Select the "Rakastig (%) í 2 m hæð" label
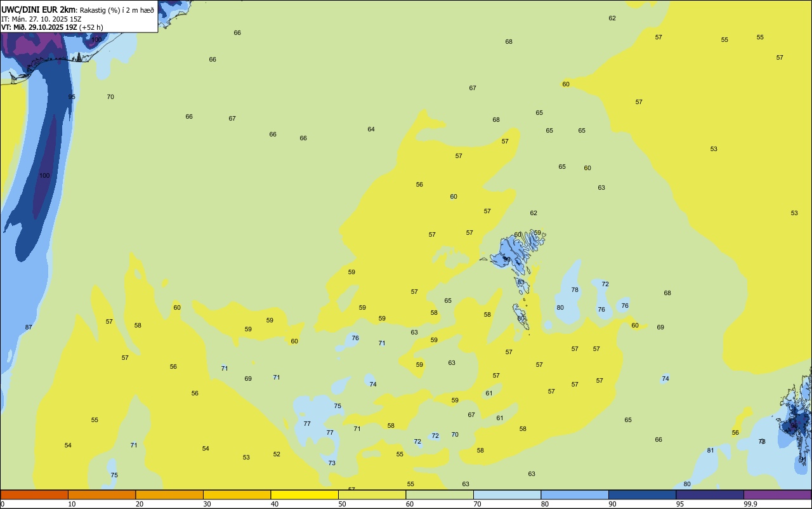Screen dimensions: 812x509 coord(117,10)
